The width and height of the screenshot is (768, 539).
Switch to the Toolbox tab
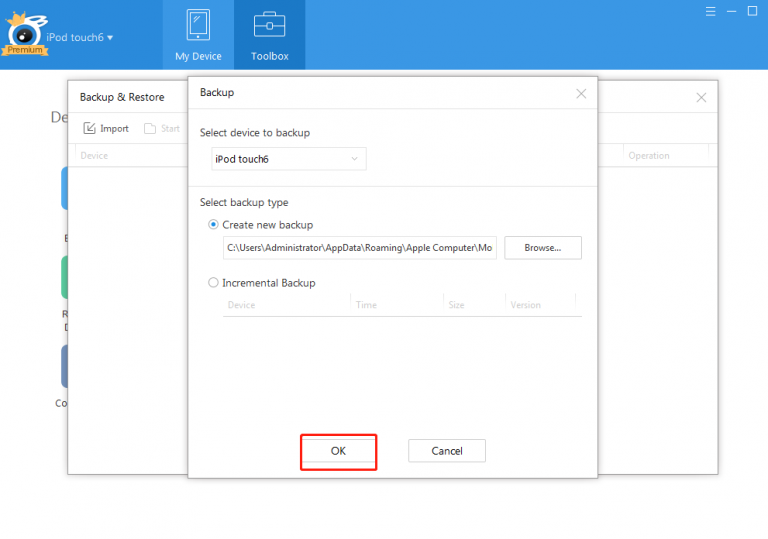tap(269, 35)
